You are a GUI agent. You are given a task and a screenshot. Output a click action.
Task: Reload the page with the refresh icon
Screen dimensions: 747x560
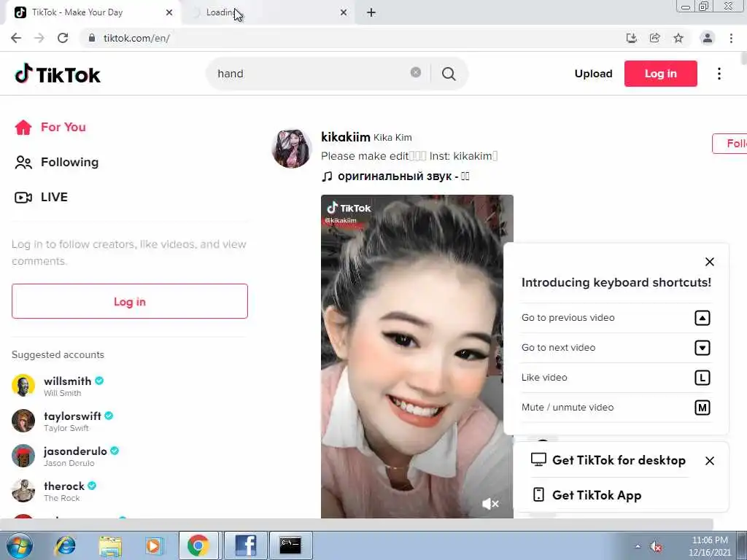[63, 38]
